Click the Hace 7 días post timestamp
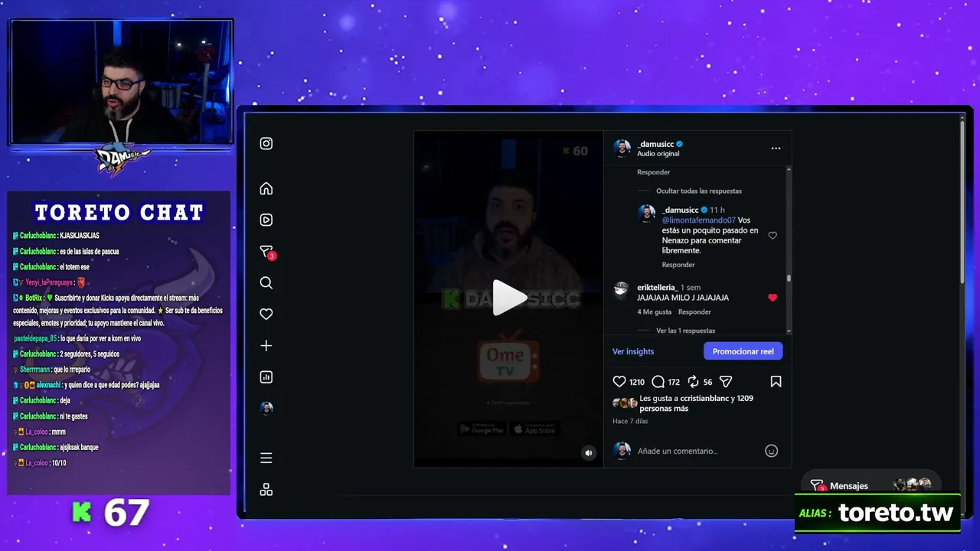 (x=630, y=422)
